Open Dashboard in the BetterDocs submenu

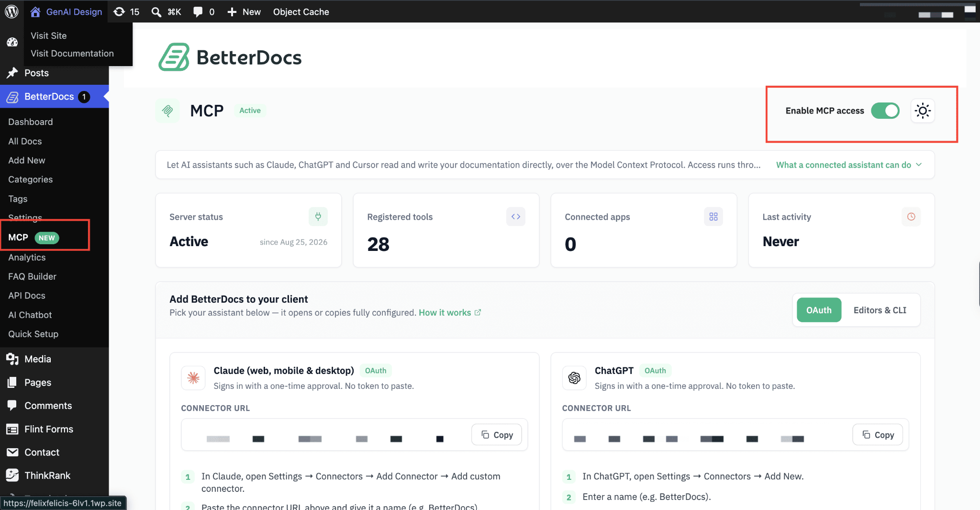coord(31,122)
